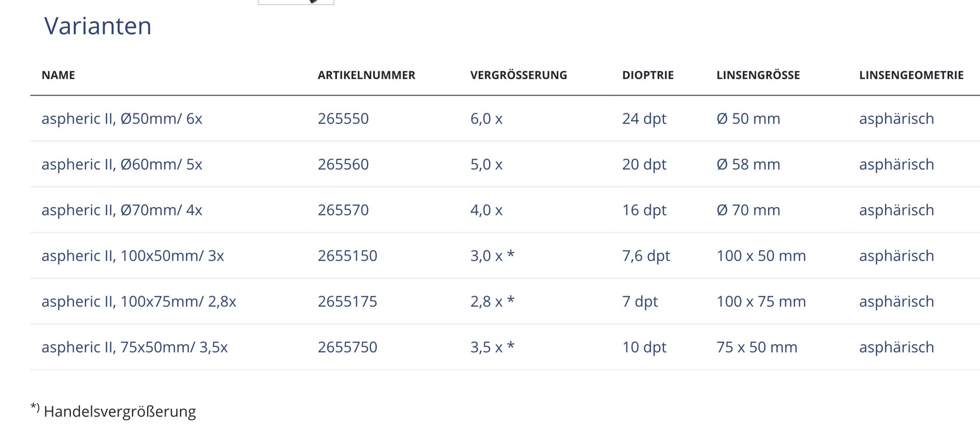
Task: Choose the aspheric II, 100x75mm/ 2,8x variant
Action: [138, 301]
